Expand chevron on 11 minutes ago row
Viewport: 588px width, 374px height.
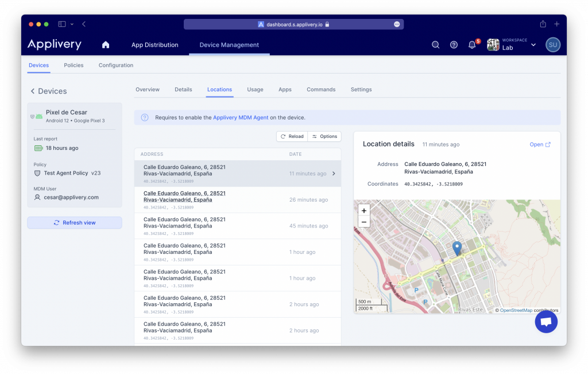334,173
